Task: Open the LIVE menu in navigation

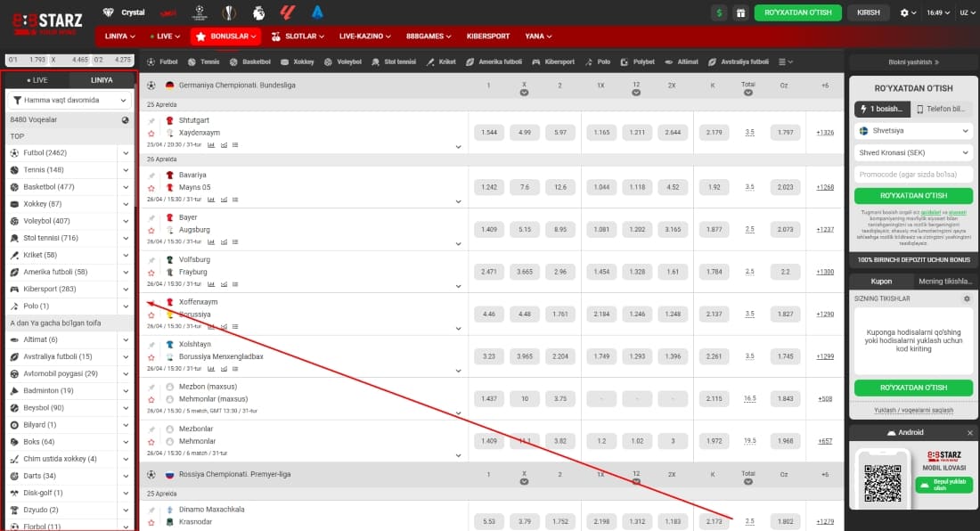Action: click(165, 37)
